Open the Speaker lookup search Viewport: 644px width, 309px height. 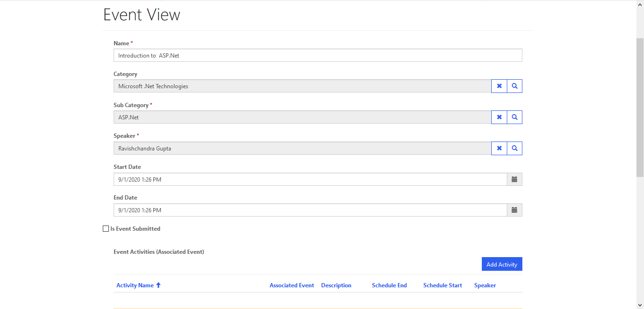pos(514,148)
